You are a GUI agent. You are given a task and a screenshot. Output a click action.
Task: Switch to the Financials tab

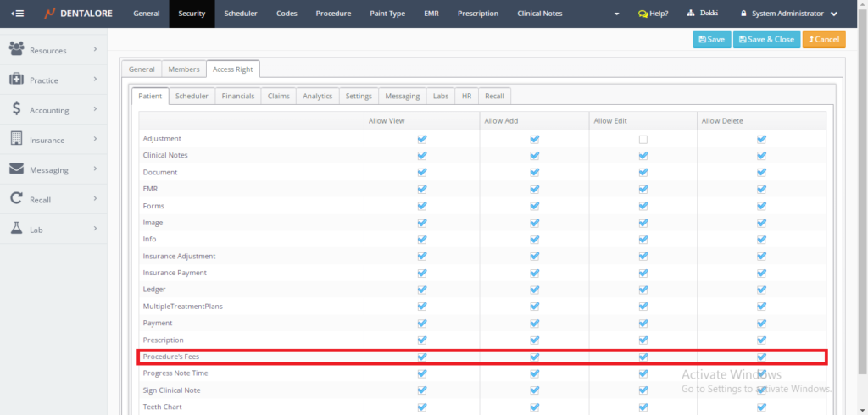click(x=237, y=97)
